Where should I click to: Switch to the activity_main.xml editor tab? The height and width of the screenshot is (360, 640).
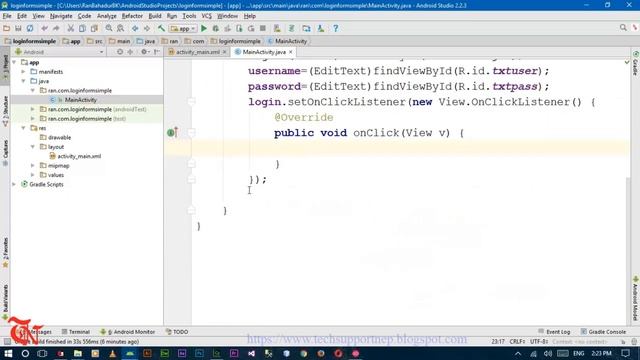pos(198,52)
